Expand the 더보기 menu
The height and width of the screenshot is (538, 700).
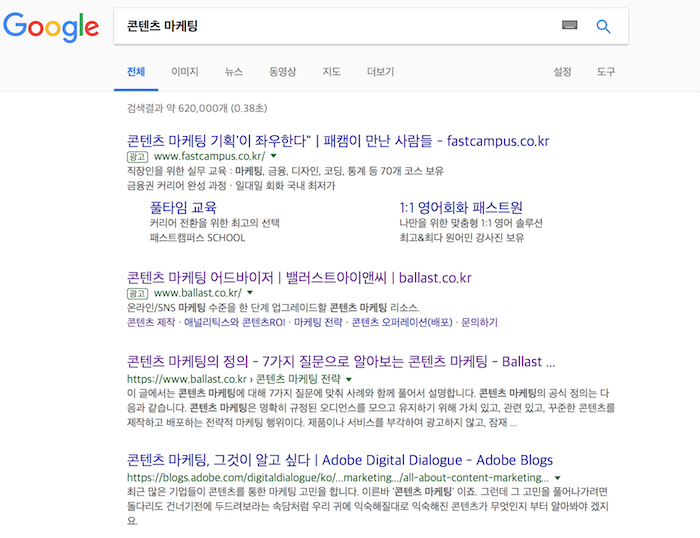click(380, 71)
